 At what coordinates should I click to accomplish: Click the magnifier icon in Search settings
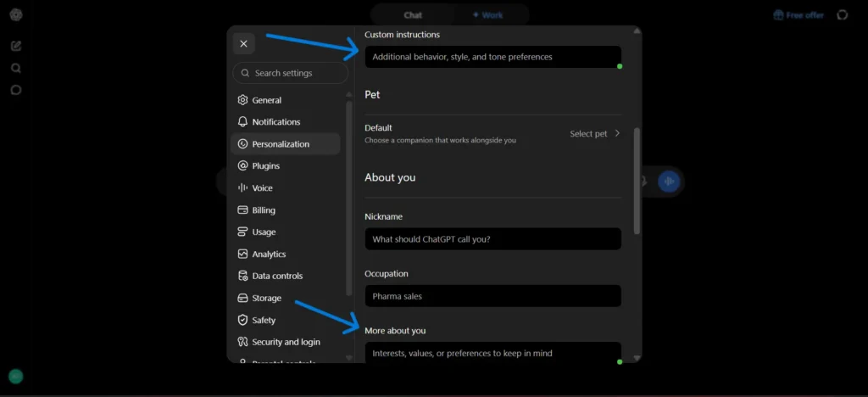(x=245, y=73)
